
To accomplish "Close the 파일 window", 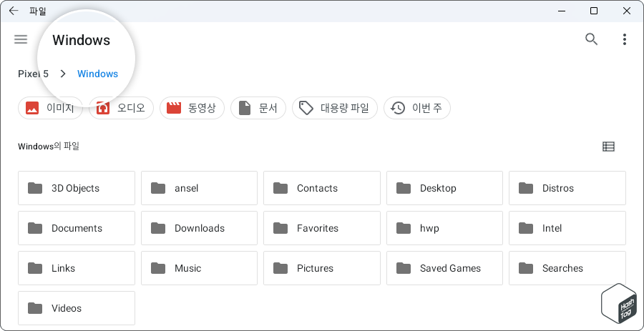I will 626,11.
